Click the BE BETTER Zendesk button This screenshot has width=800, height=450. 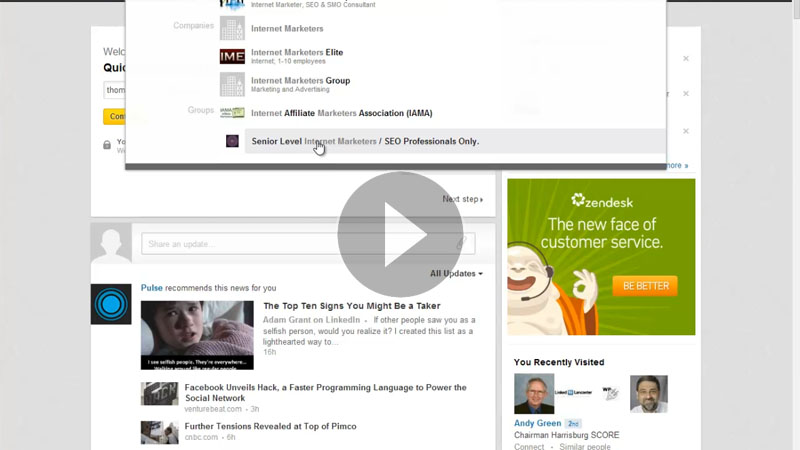tap(645, 286)
